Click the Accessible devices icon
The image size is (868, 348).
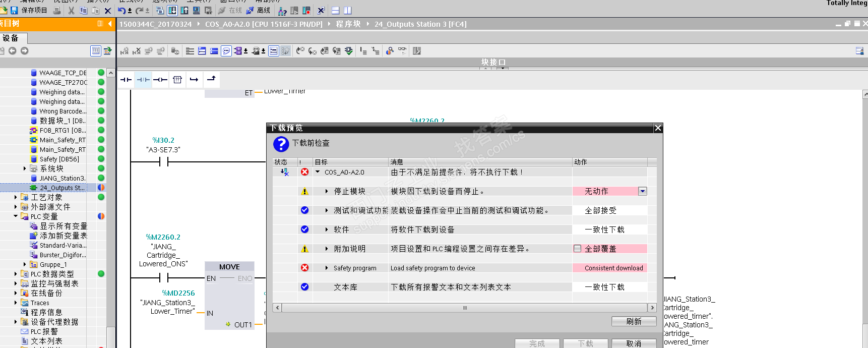pos(282,11)
